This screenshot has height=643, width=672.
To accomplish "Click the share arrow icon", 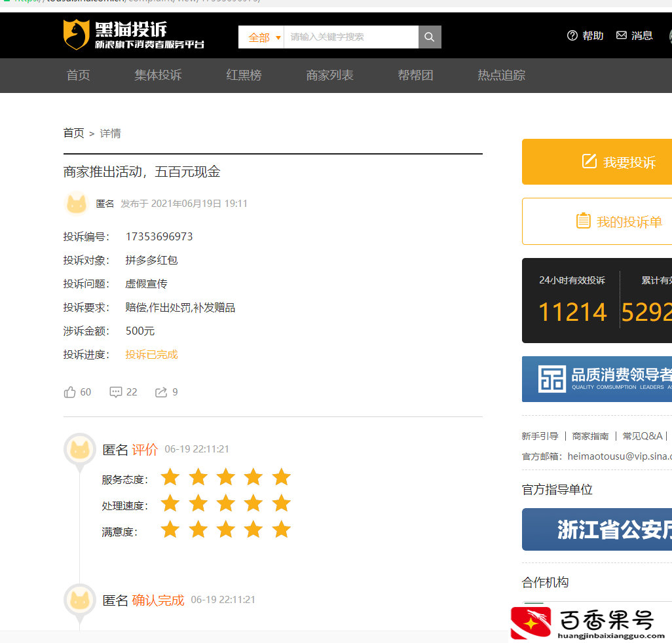I will (x=161, y=392).
